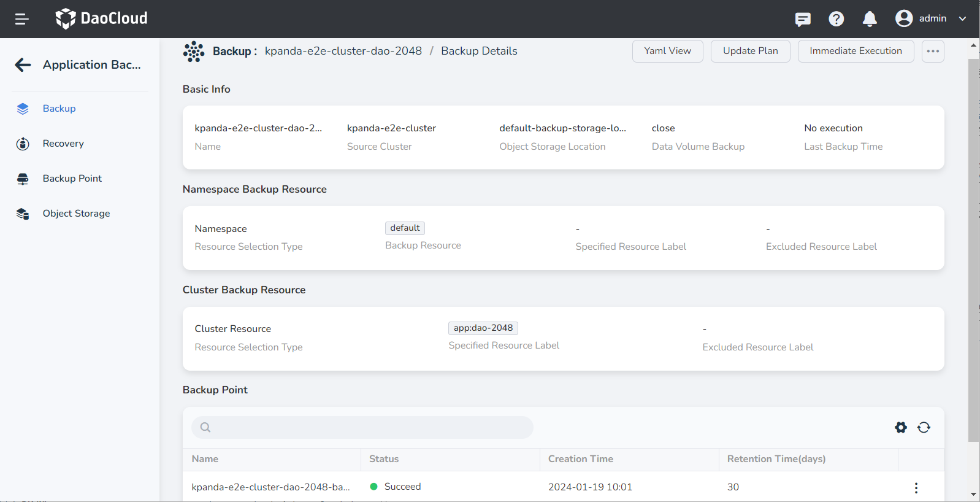Open the notifications bell
This screenshot has width=980, height=502.
pyautogui.click(x=869, y=19)
